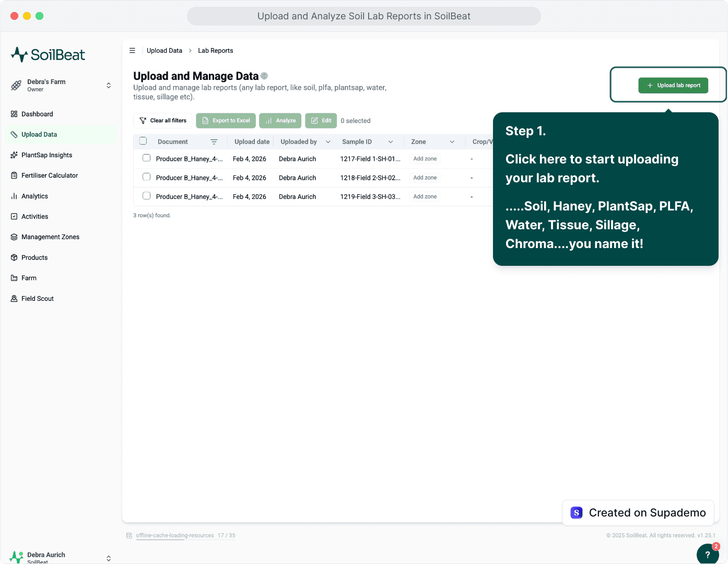
Task: Check the row with Sample ID 1218-Field 2
Action: 147,177
